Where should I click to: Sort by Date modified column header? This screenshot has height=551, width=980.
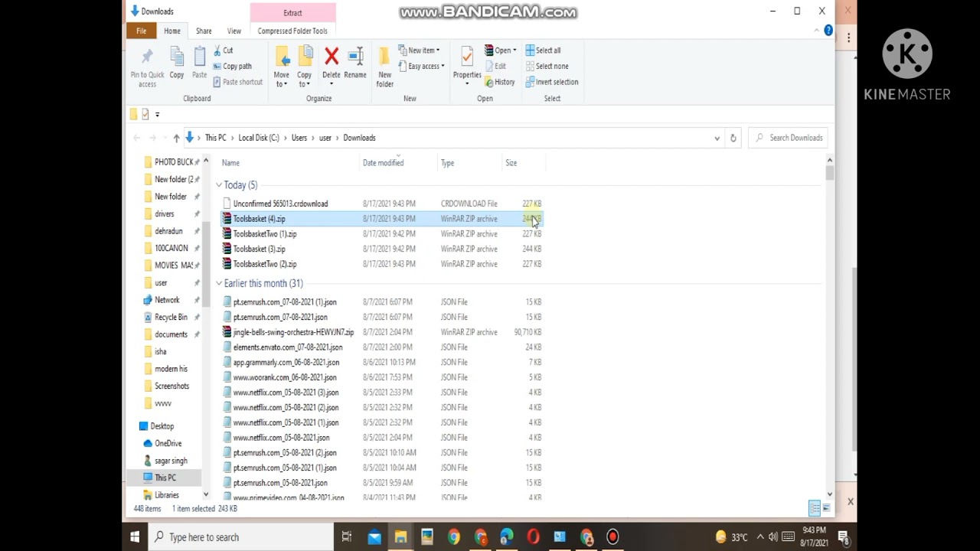tap(383, 162)
